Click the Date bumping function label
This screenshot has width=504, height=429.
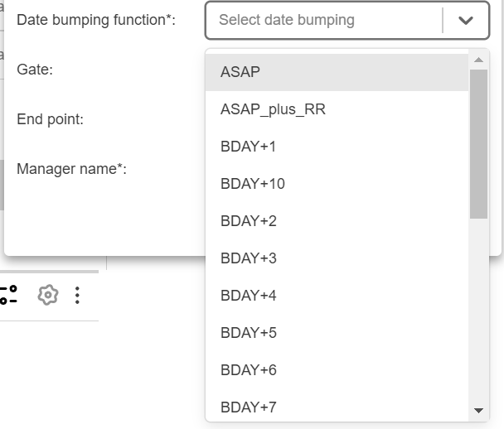tap(96, 20)
